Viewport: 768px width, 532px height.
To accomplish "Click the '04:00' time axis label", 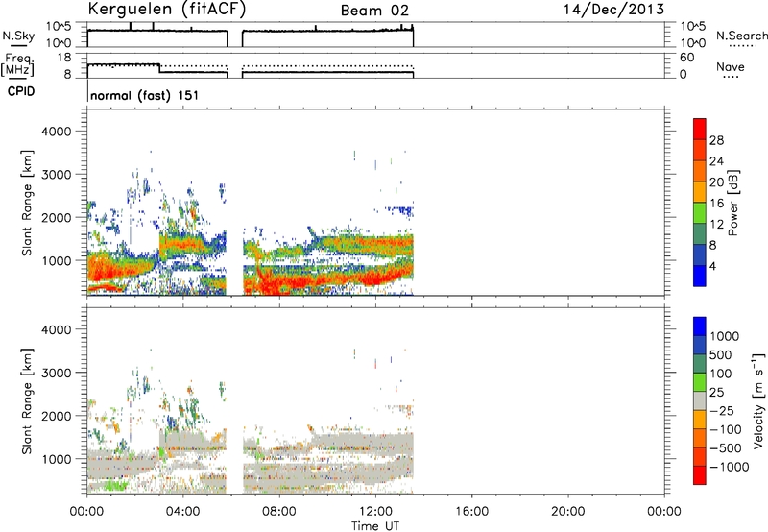I will pos(182,512).
